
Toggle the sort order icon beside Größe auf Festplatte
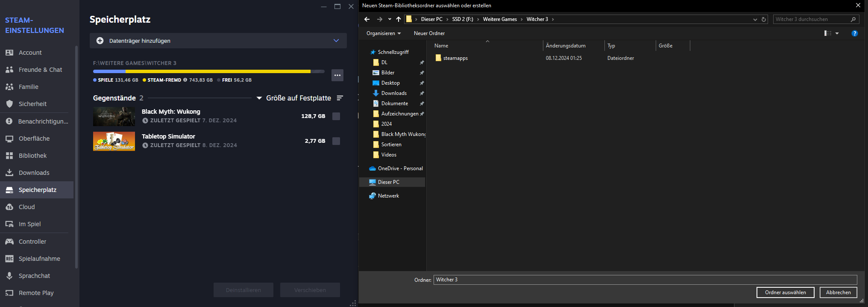[340, 98]
